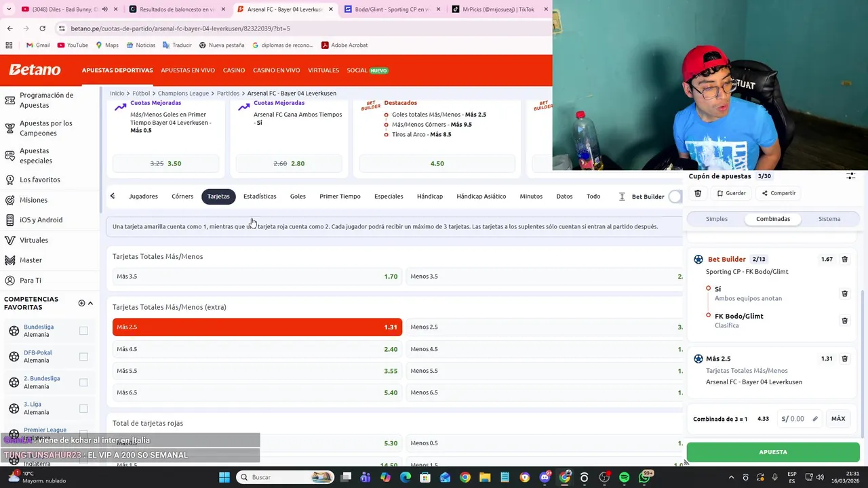Check the 2. Bundesliga checkbox

click(x=83, y=382)
